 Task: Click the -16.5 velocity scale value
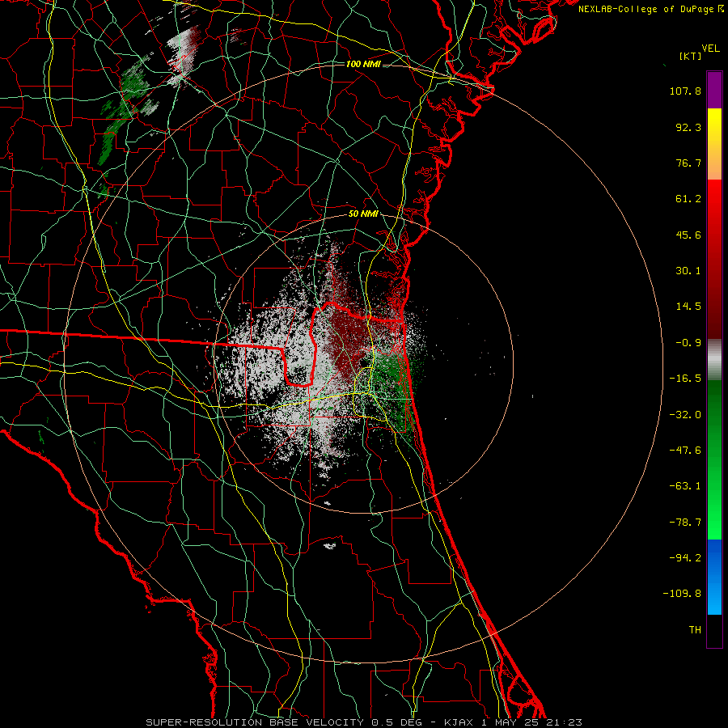[x=685, y=379]
